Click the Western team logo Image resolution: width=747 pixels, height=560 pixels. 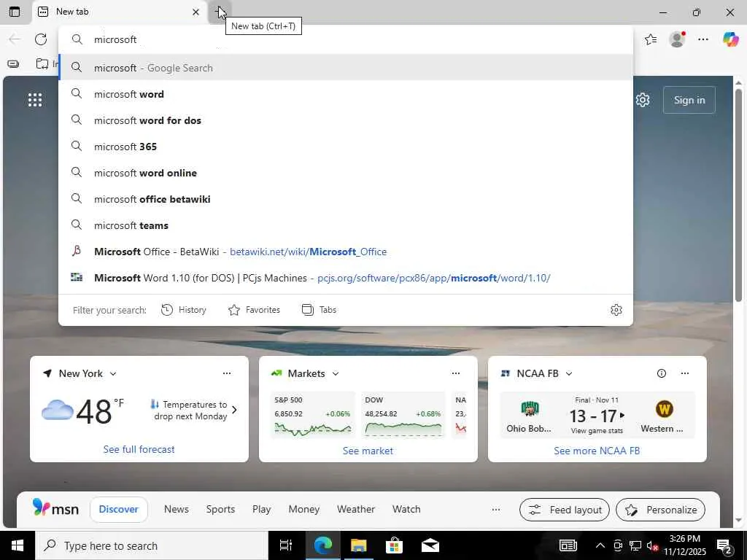click(664, 409)
